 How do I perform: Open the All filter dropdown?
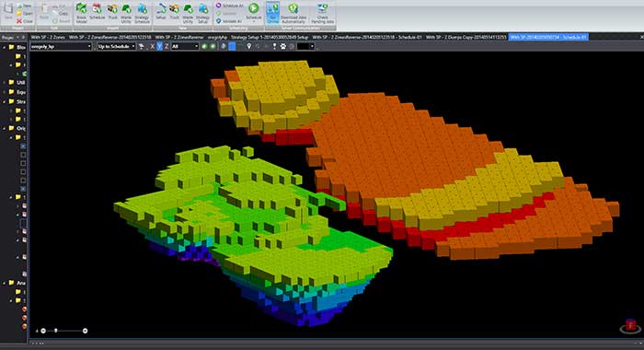coord(185,46)
